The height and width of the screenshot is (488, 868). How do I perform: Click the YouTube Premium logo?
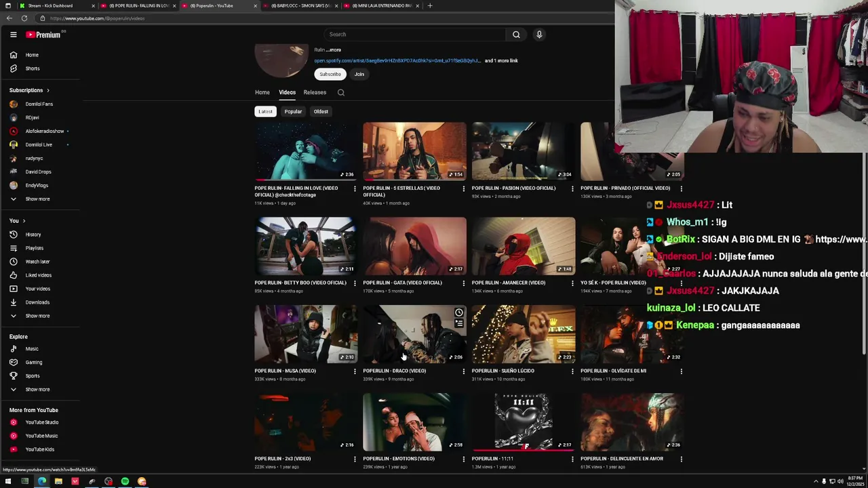[x=44, y=35]
